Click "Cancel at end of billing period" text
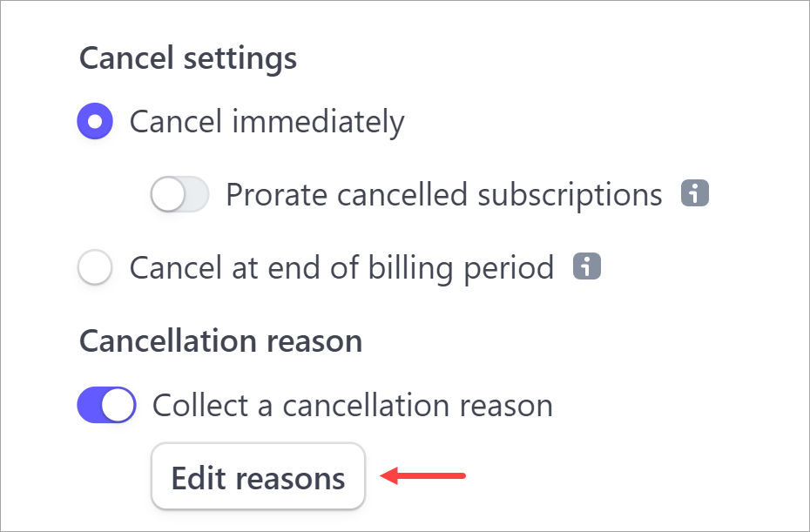Viewport: 810px width, 532px height. click(341, 267)
